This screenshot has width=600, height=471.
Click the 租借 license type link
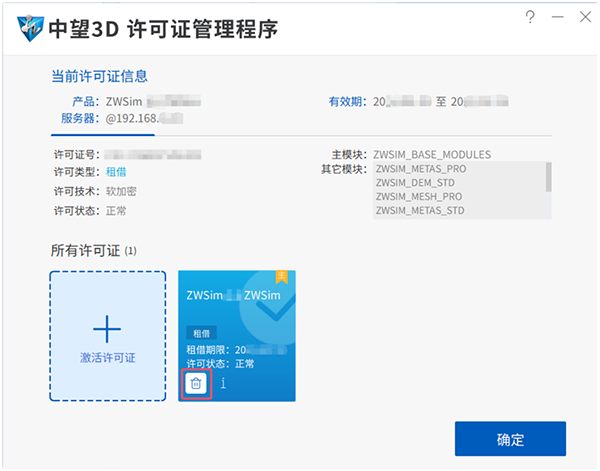pyautogui.click(x=116, y=172)
